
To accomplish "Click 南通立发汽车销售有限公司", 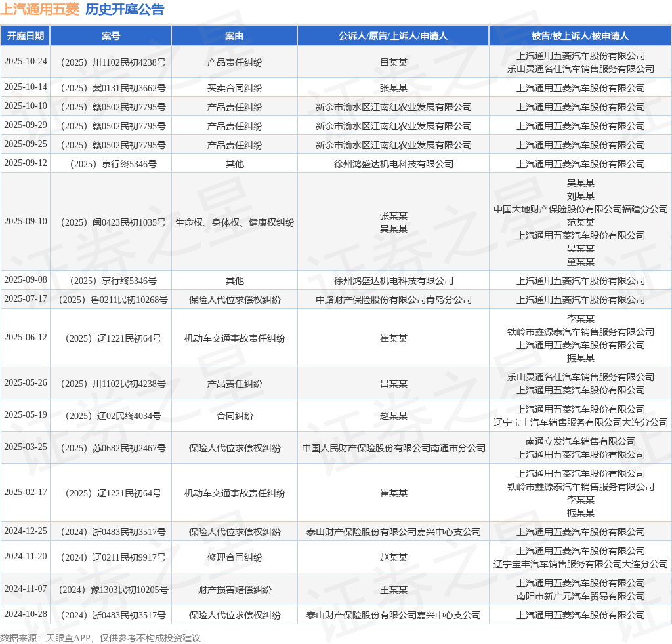I will pyautogui.click(x=580, y=441).
